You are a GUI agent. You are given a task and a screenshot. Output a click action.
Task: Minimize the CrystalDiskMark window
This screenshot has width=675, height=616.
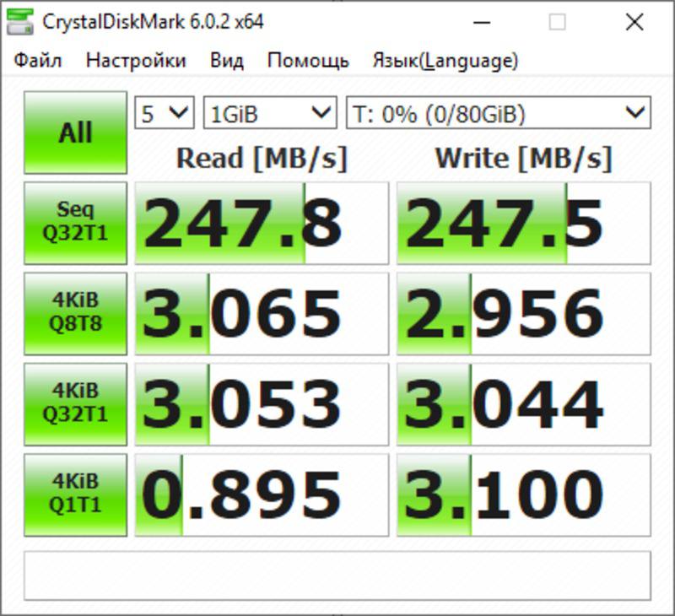482,22
